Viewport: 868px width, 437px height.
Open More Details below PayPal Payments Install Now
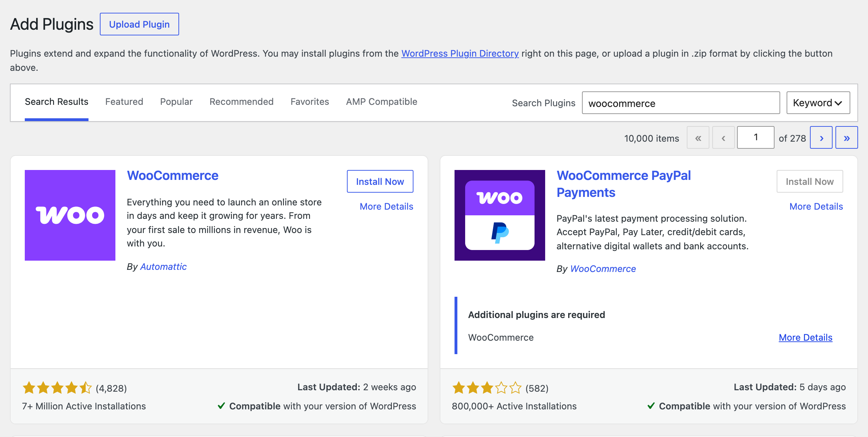tap(816, 206)
